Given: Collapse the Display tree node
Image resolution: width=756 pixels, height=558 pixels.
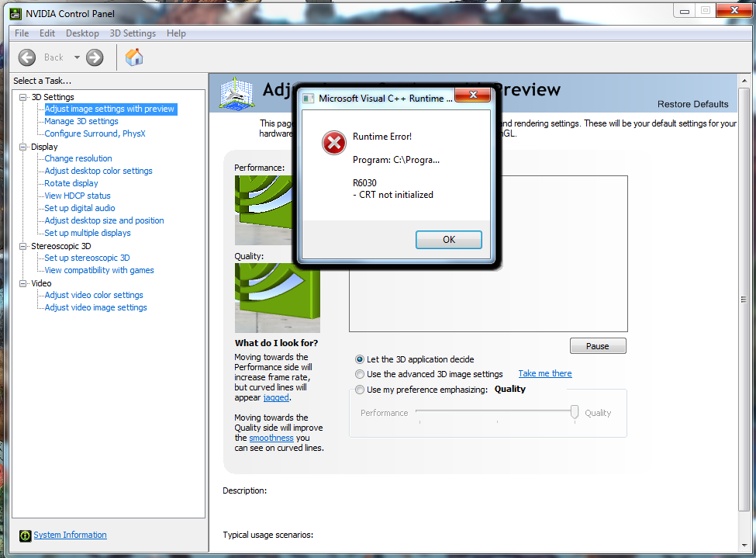Looking at the screenshot, I should point(22,147).
